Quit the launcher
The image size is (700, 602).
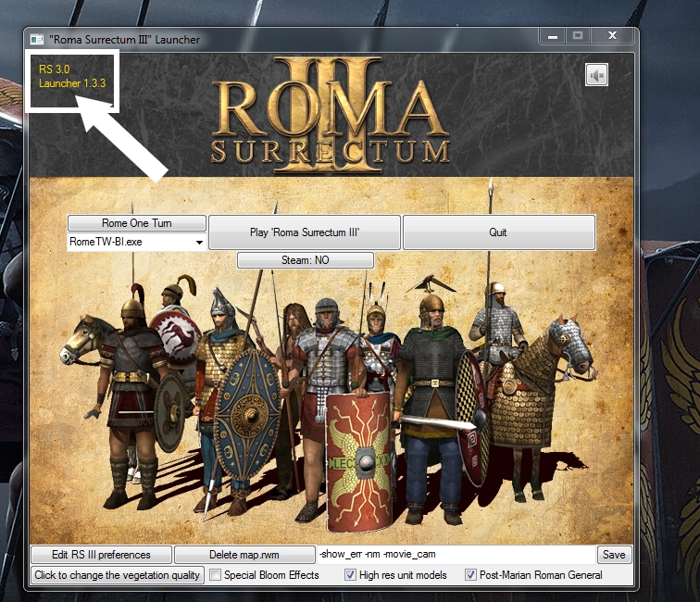click(499, 232)
